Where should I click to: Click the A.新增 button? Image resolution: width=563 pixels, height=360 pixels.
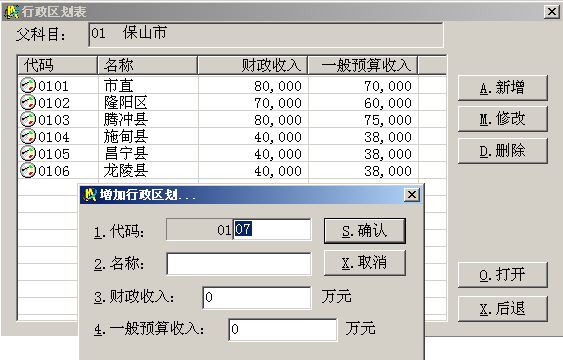(x=503, y=88)
